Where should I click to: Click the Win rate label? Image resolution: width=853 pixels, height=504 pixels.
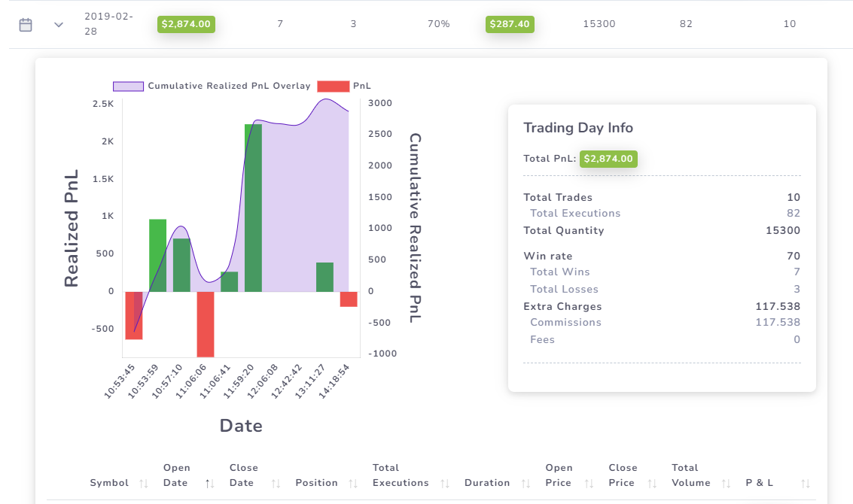tap(548, 256)
